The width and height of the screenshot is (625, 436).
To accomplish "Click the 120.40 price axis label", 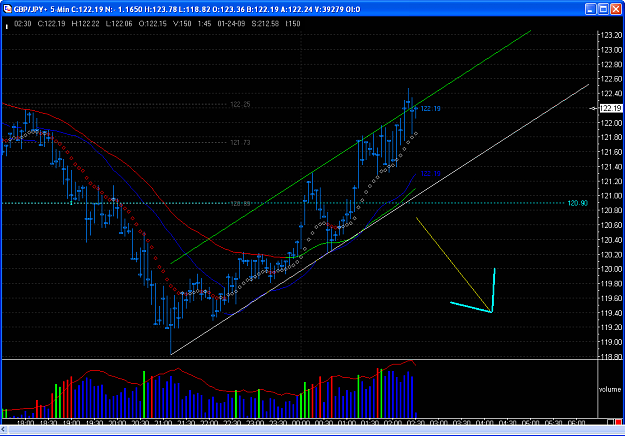I will pos(611,240).
